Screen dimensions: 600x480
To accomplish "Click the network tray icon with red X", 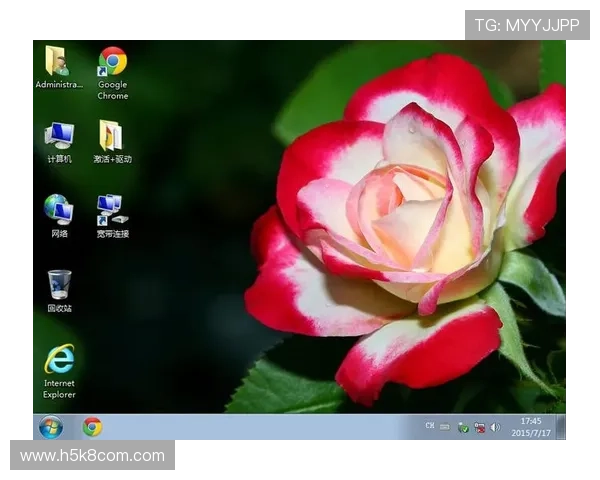I will [479, 427].
